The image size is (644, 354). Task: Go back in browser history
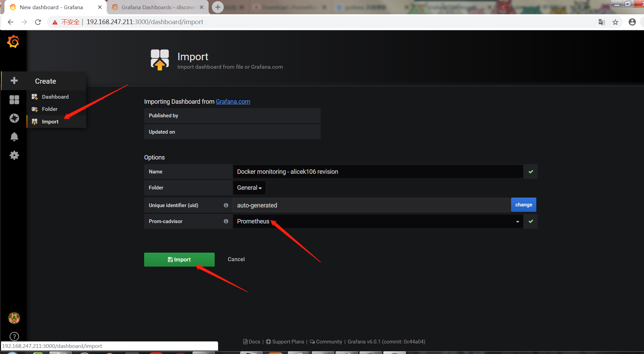[x=11, y=22]
